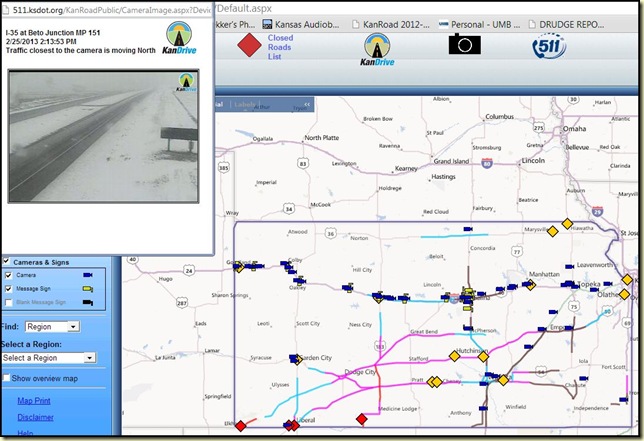Collapse the map panel double-chevron

[x=307, y=105]
